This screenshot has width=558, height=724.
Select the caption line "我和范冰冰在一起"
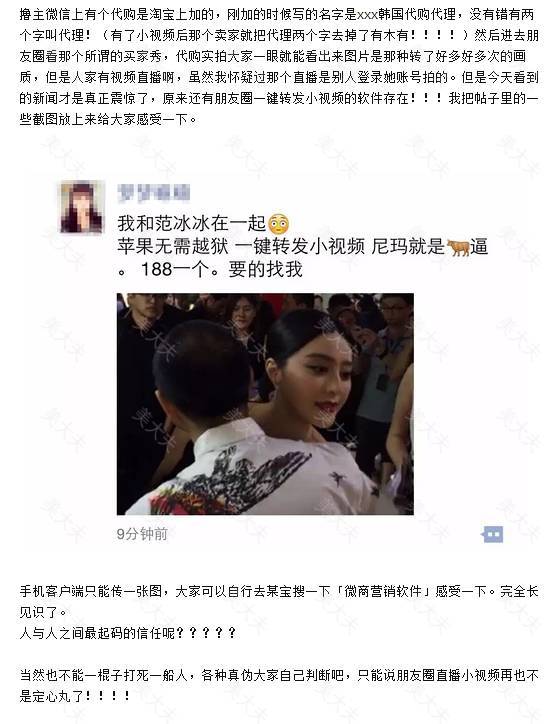pyautogui.click(x=192, y=224)
